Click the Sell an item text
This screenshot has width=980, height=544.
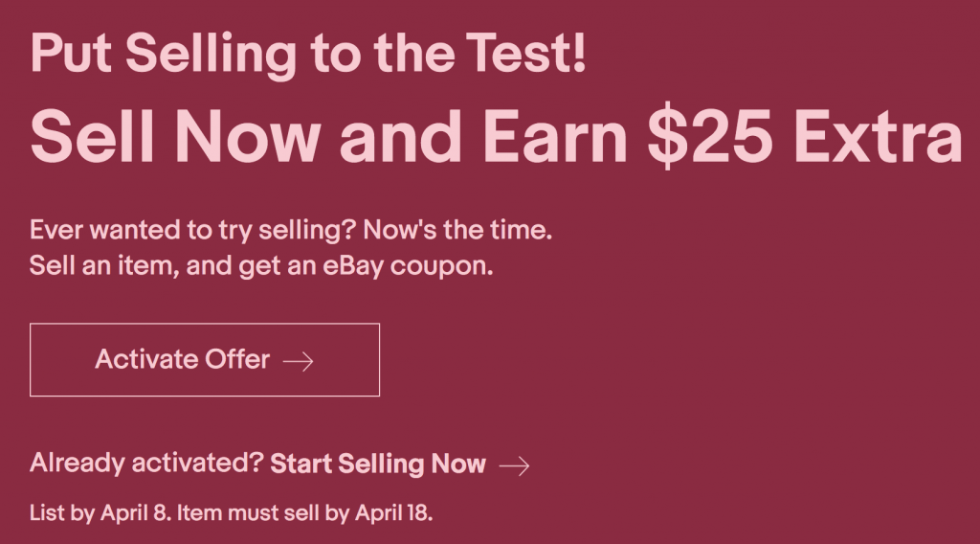(104, 265)
